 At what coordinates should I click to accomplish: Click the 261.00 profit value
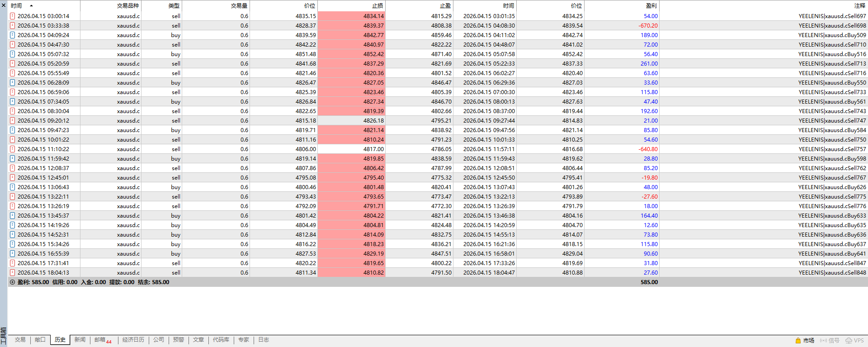pos(649,63)
